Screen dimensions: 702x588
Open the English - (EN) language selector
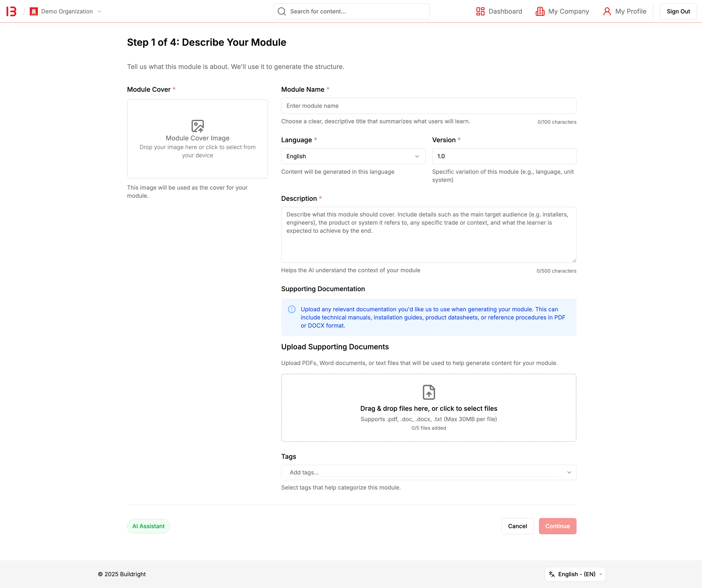pyautogui.click(x=575, y=574)
